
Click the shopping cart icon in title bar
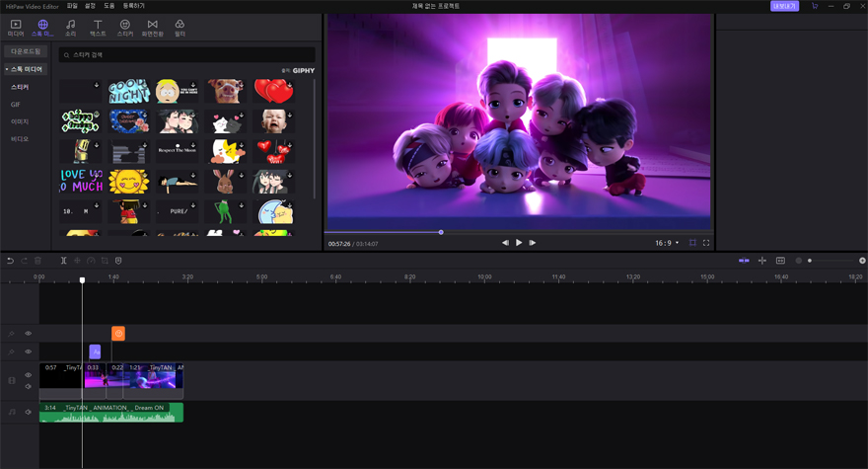pos(815,6)
